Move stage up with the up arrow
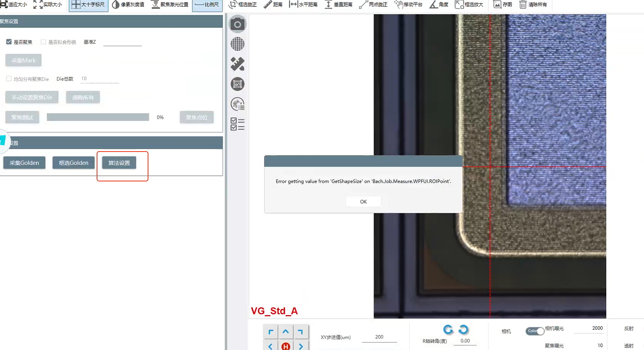Image resolution: width=644 pixels, height=350 pixels. pyautogui.click(x=286, y=332)
